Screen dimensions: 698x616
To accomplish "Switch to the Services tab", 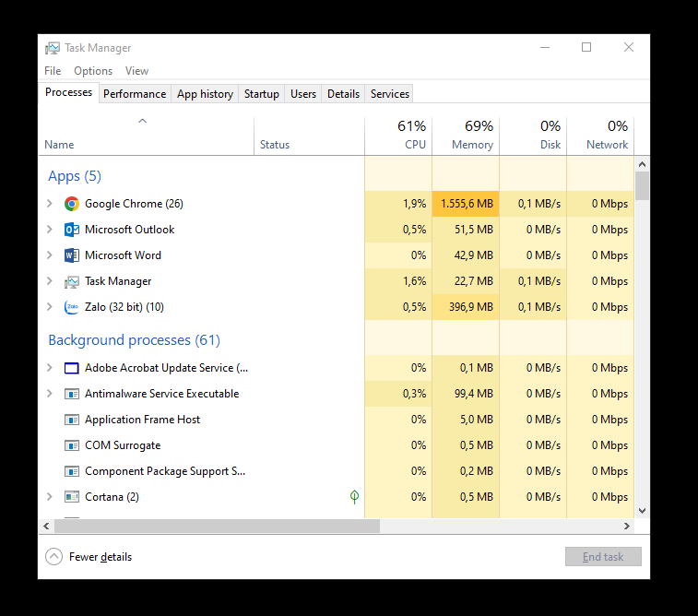I will (x=389, y=94).
